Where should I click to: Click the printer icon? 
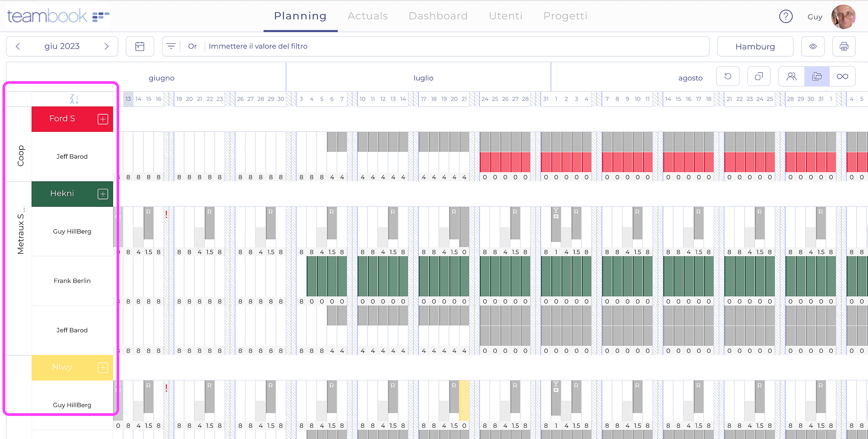tap(844, 46)
